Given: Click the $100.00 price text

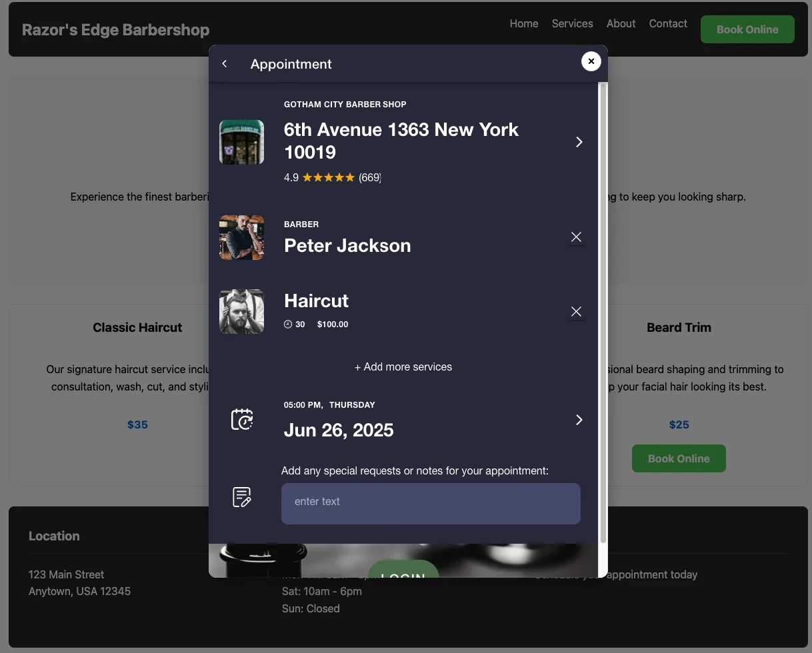Looking at the screenshot, I should (333, 325).
